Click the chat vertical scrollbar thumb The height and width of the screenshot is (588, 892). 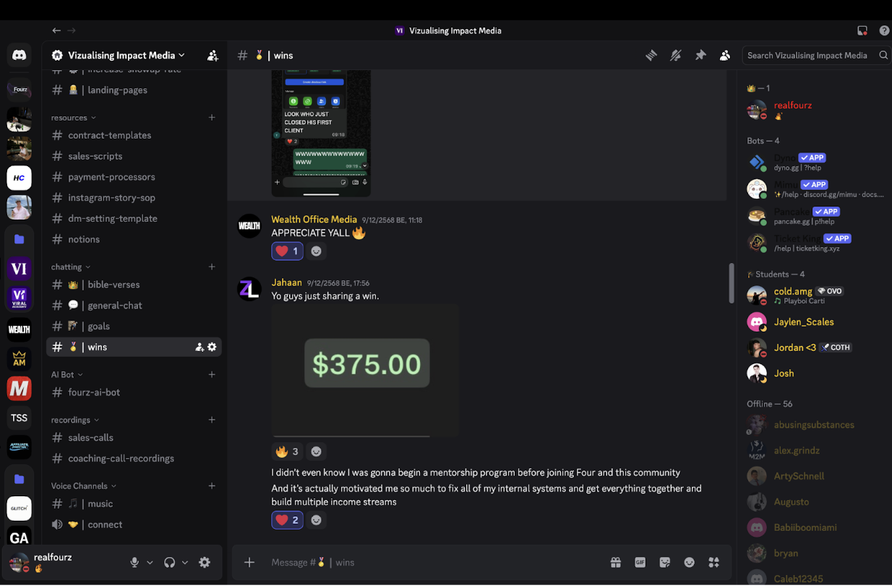(732, 282)
